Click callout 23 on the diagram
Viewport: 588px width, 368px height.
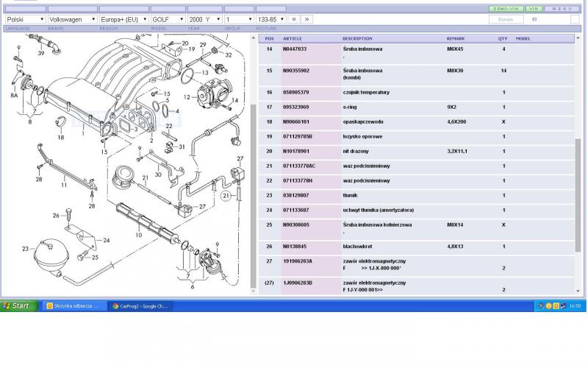pyautogui.click(x=25, y=249)
